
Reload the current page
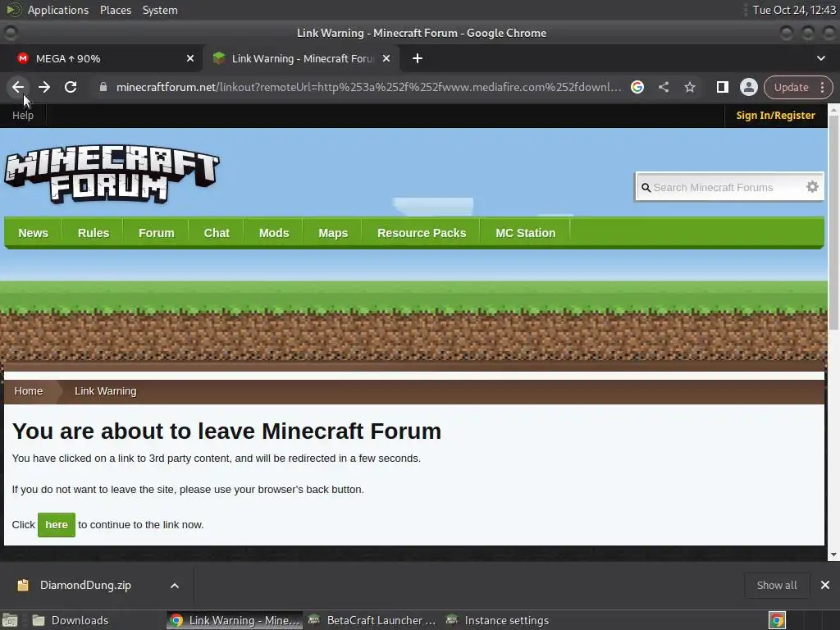(x=71, y=87)
